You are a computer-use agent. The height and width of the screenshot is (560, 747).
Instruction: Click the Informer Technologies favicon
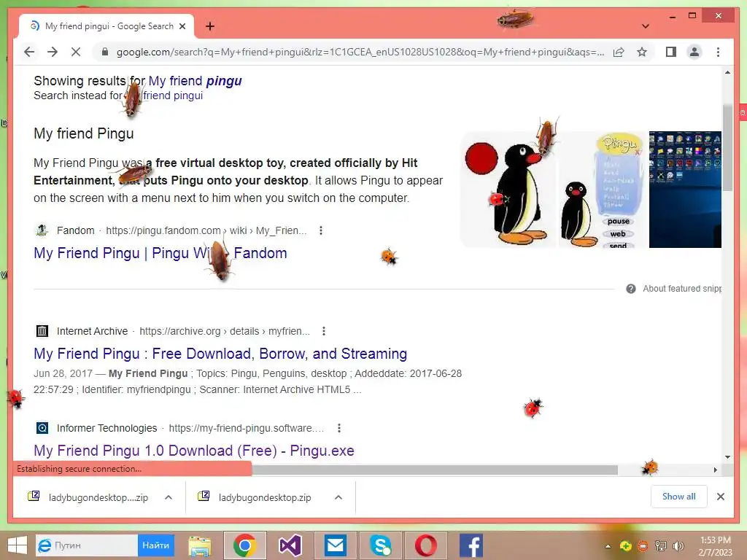[42, 428]
